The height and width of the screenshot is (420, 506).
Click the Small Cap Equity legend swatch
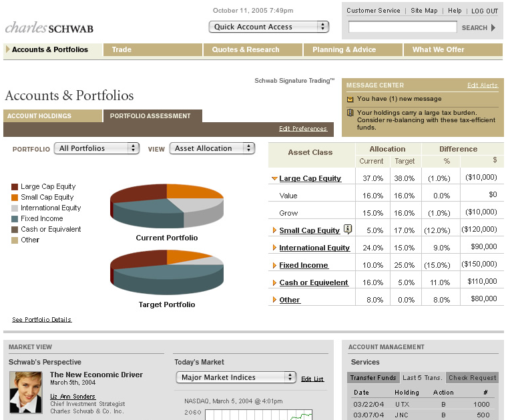click(15, 197)
